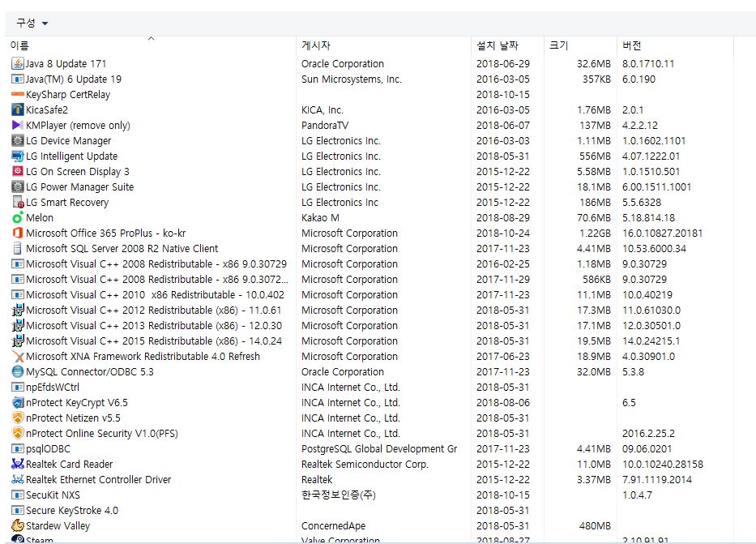
Task: Click the Java 8 Update 171 icon
Action: point(18,63)
